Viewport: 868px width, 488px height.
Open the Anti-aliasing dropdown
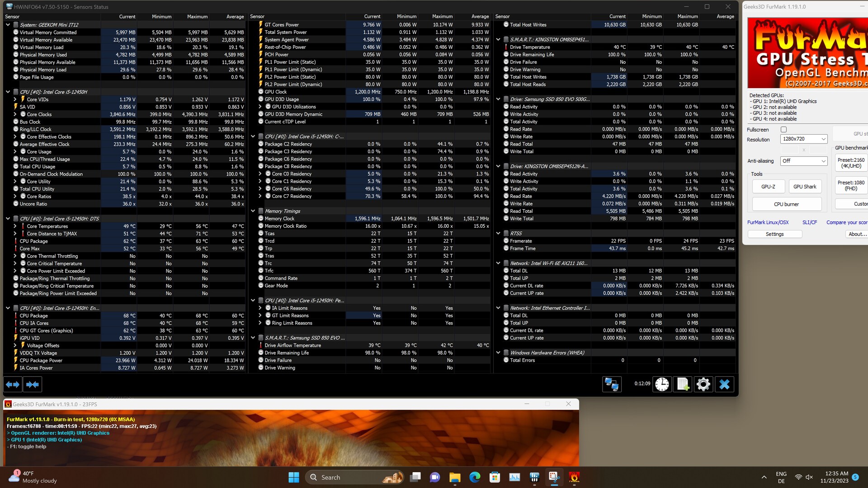(803, 161)
